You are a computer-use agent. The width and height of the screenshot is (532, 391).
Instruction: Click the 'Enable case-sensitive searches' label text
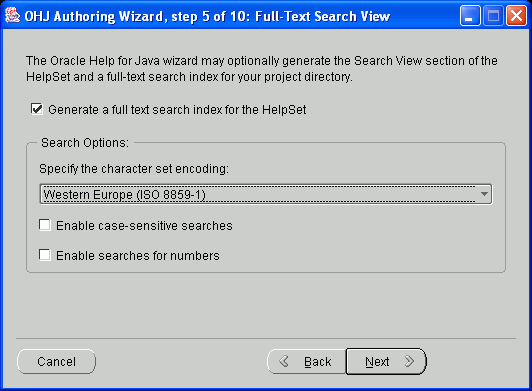coord(144,226)
